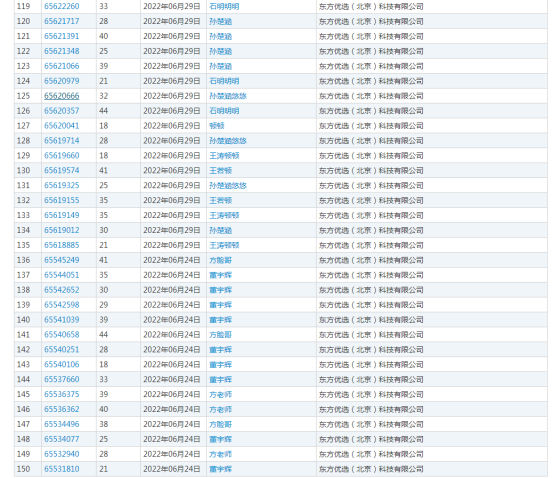Click the 董宇辉 name link in row 137

[x=220, y=275]
